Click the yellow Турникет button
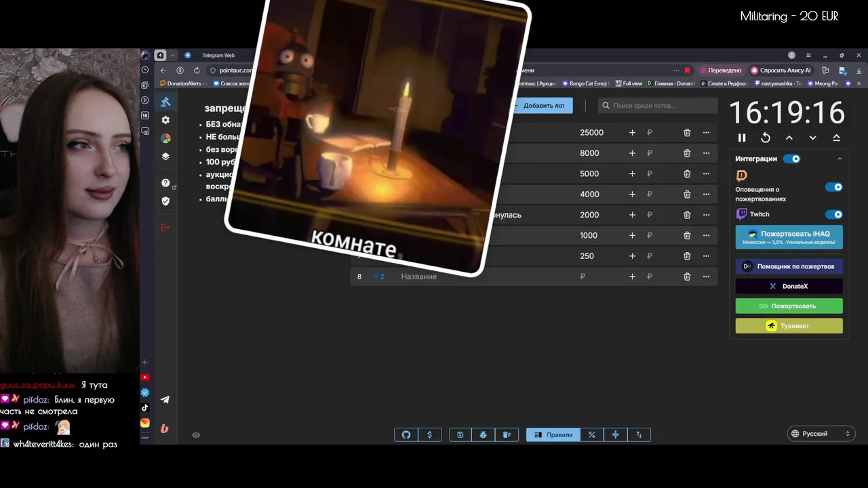Screen dimensions: 868x488 coord(789,326)
